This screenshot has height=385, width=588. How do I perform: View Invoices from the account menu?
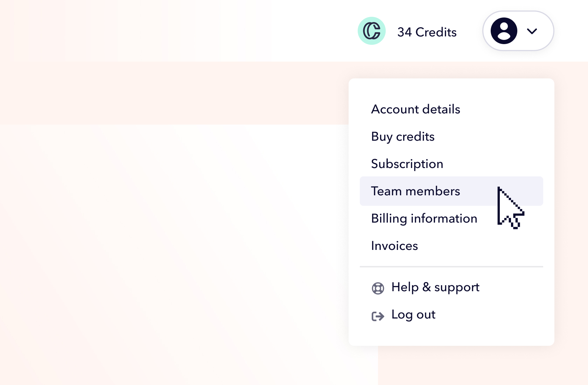coord(394,246)
